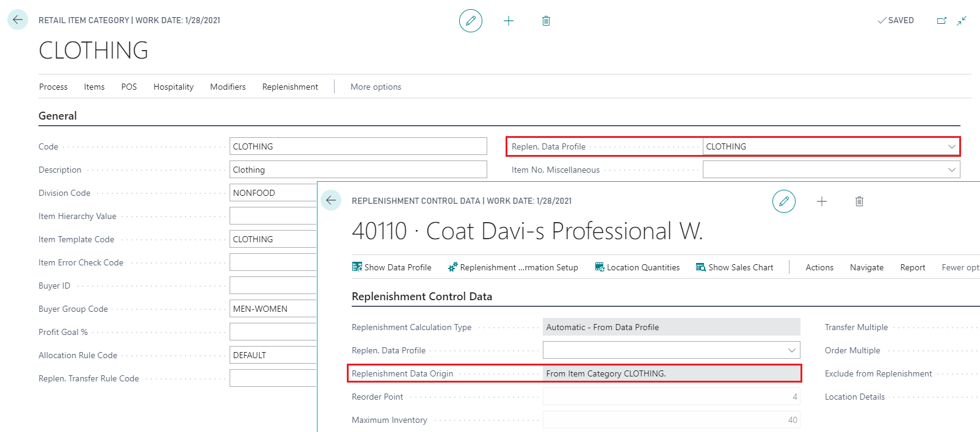Click plus icon in Replenishment Control Data
The height and width of the screenshot is (432, 980).
[822, 201]
